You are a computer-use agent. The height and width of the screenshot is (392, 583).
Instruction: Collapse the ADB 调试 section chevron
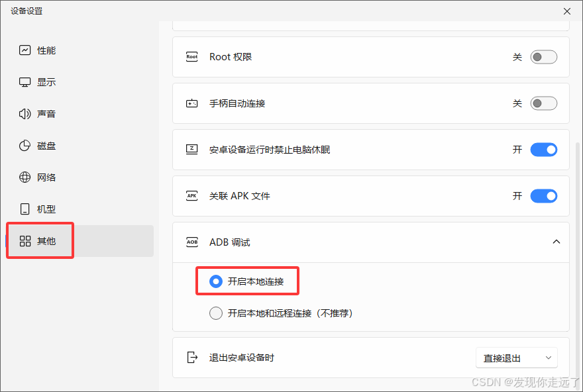pos(556,242)
